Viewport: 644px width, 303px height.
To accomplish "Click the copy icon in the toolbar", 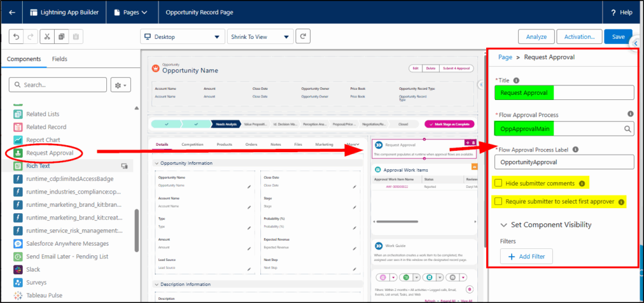I will click(x=61, y=36).
